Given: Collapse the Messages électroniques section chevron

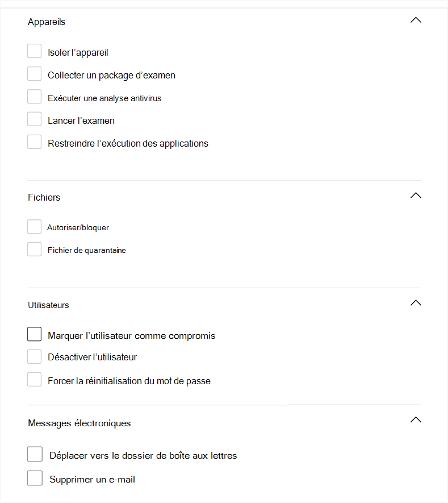Looking at the screenshot, I should 416,420.
